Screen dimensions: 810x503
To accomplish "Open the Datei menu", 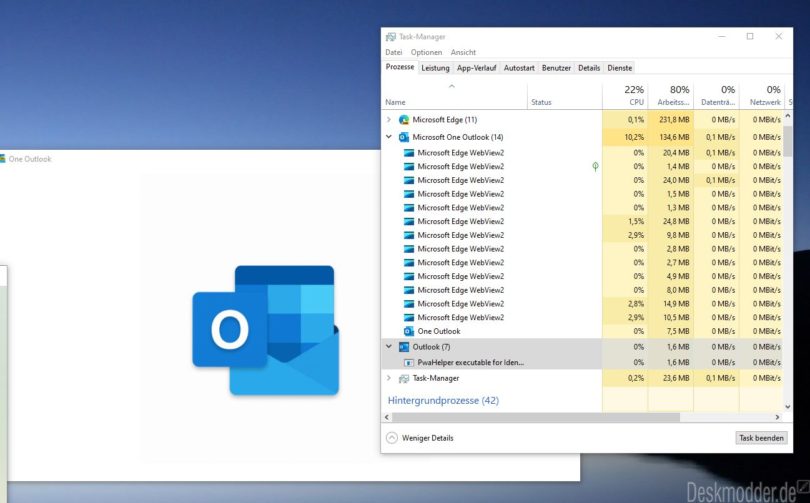I will 394,52.
